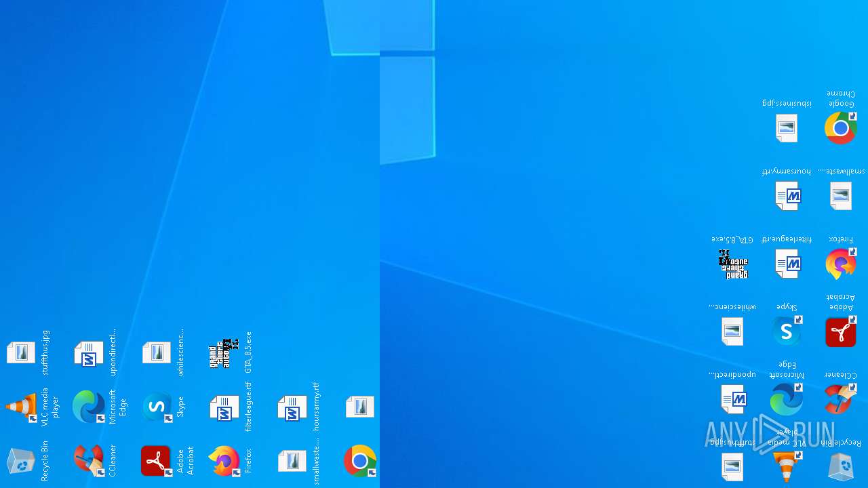Select upside-down hoursarmy.rtf document icon
Viewport: 868px width, 488px height.
tap(788, 196)
